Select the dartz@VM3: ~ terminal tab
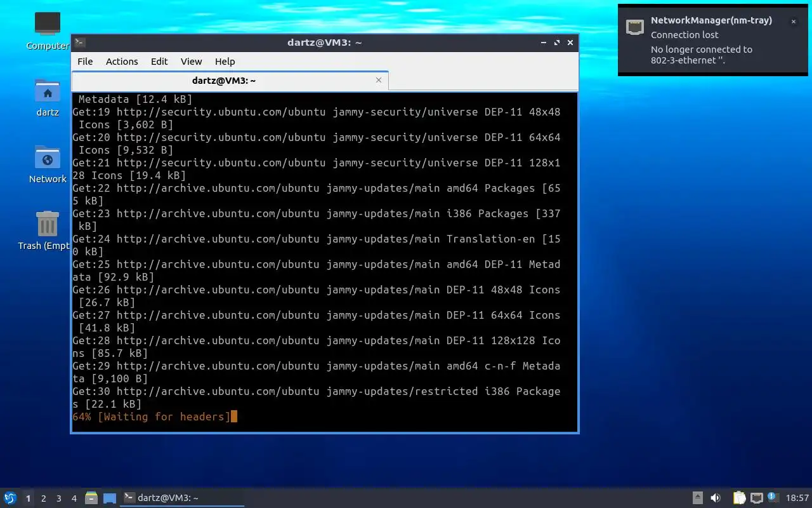 click(x=230, y=81)
